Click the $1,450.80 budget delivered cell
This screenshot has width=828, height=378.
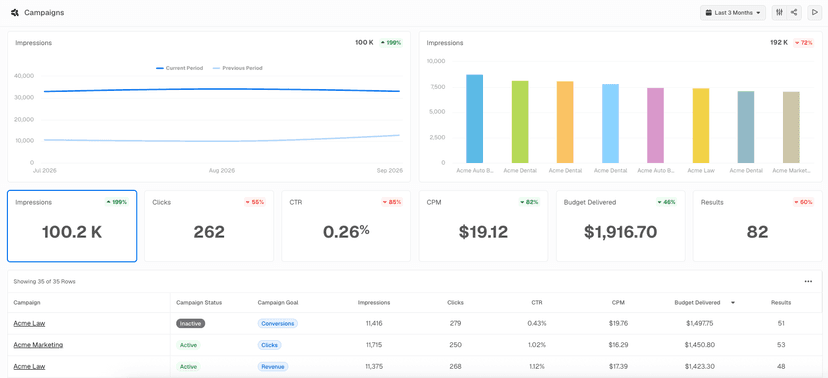(x=700, y=345)
